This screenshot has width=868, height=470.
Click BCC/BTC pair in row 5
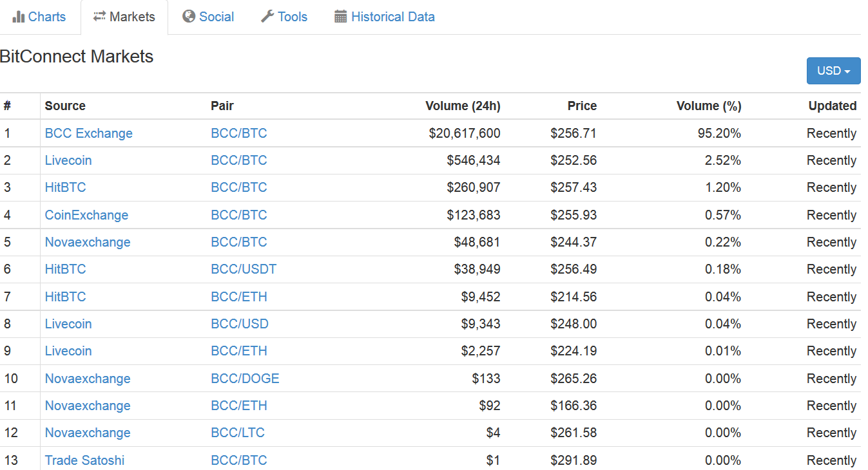(x=239, y=242)
